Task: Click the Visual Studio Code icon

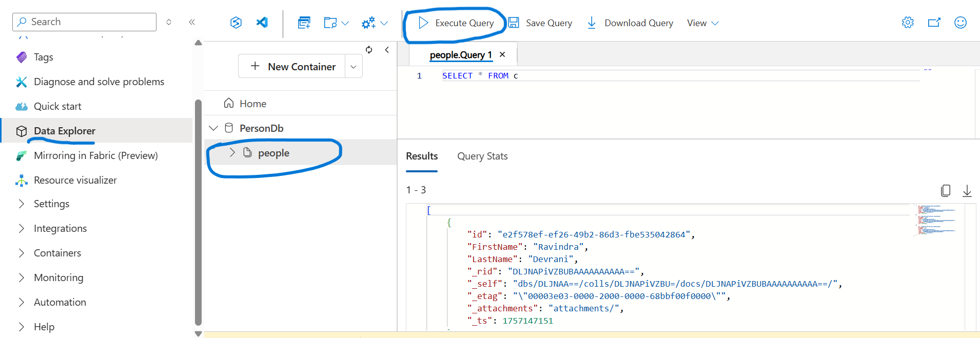Action: tap(262, 23)
